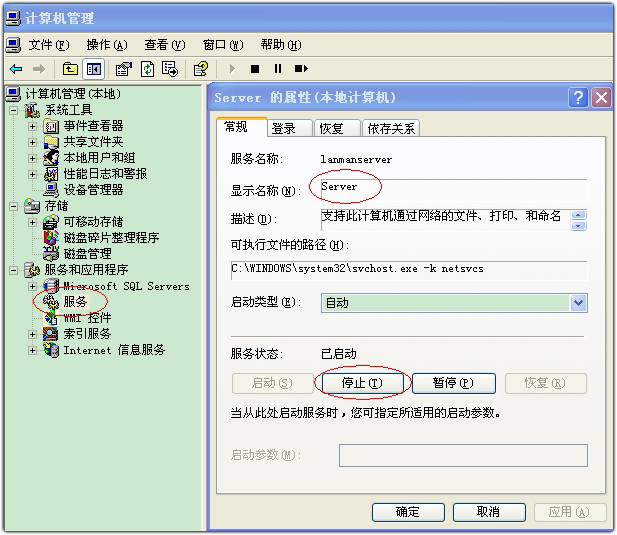Click the Stop service square icon
The height and width of the screenshot is (535, 617).
click(x=255, y=69)
